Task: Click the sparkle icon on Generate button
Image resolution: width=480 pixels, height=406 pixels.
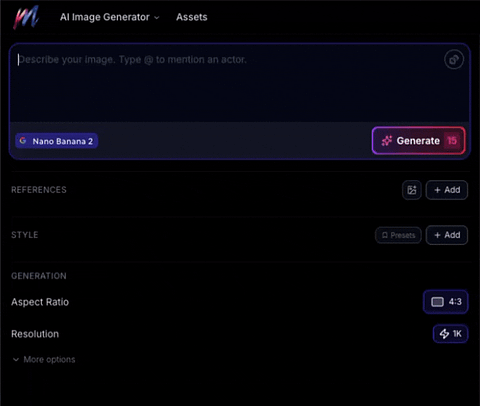Action: (387, 141)
